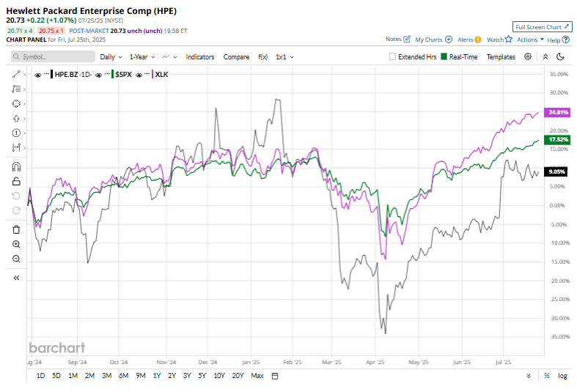
Task: Select the trend line drawing tool
Action: 16,74
